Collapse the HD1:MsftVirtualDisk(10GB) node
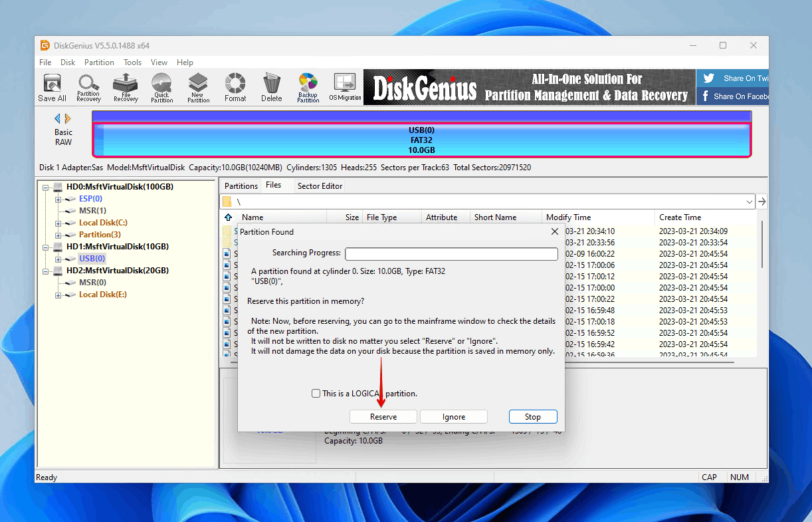The height and width of the screenshot is (522, 812). click(x=46, y=247)
